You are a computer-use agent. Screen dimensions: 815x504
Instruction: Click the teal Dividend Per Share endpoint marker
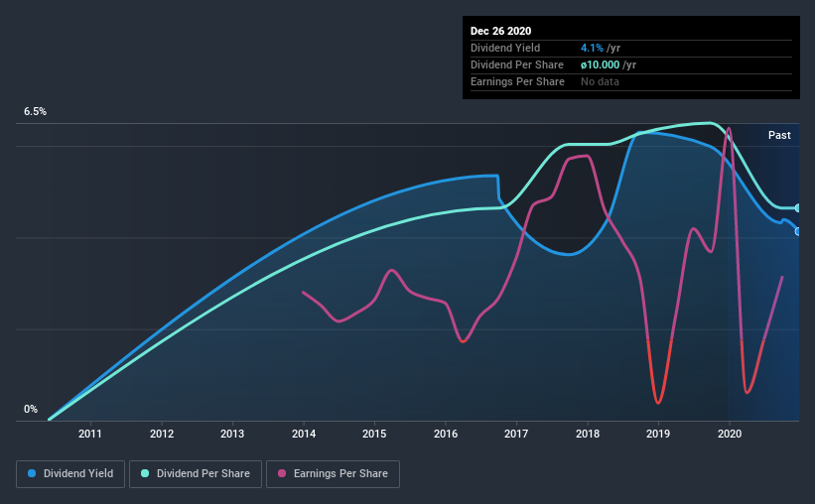pos(798,207)
